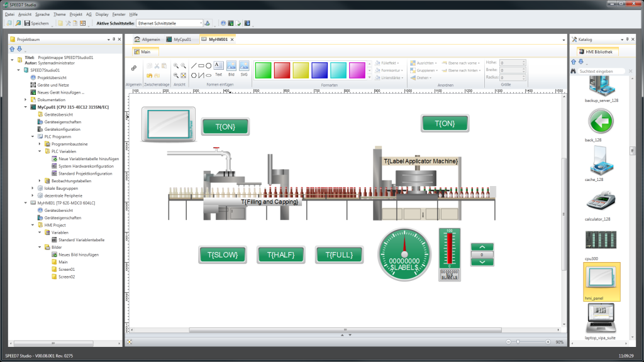Click the binoculars search icon in Katalog
The image size is (644, 362).
(574, 71)
